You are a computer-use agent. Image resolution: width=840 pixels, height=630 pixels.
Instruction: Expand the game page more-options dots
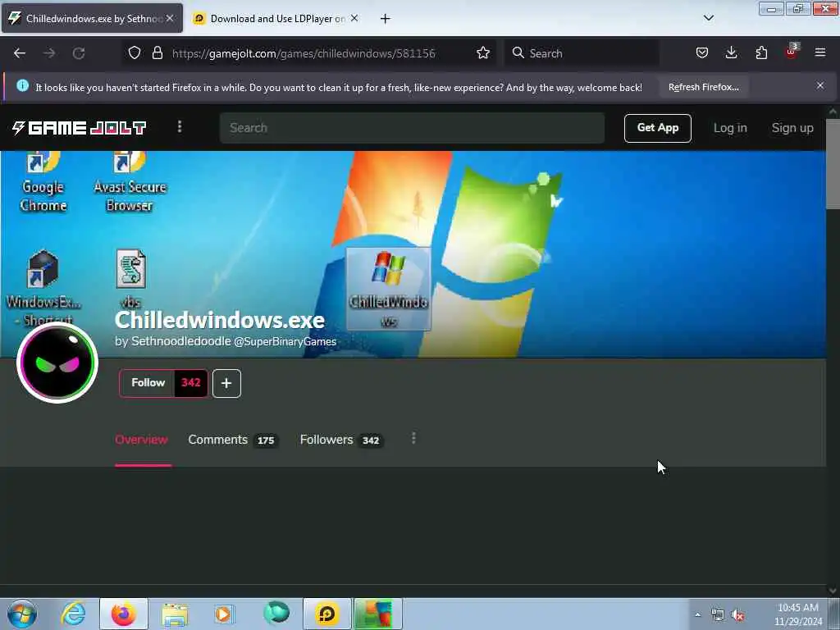click(x=413, y=439)
